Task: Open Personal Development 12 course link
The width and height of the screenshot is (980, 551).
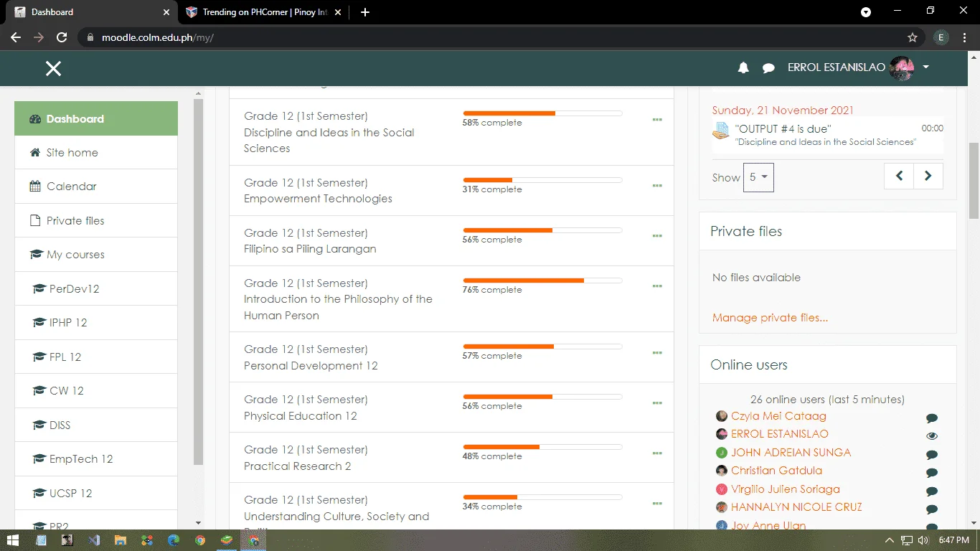Action: 311,366
